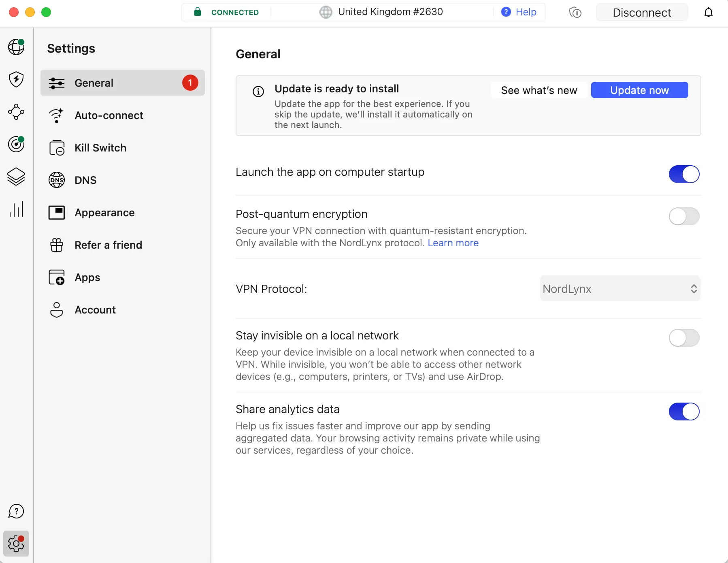Screen dimensions: 728x563
Task: Open Apps settings section
Action: click(x=123, y=277)
